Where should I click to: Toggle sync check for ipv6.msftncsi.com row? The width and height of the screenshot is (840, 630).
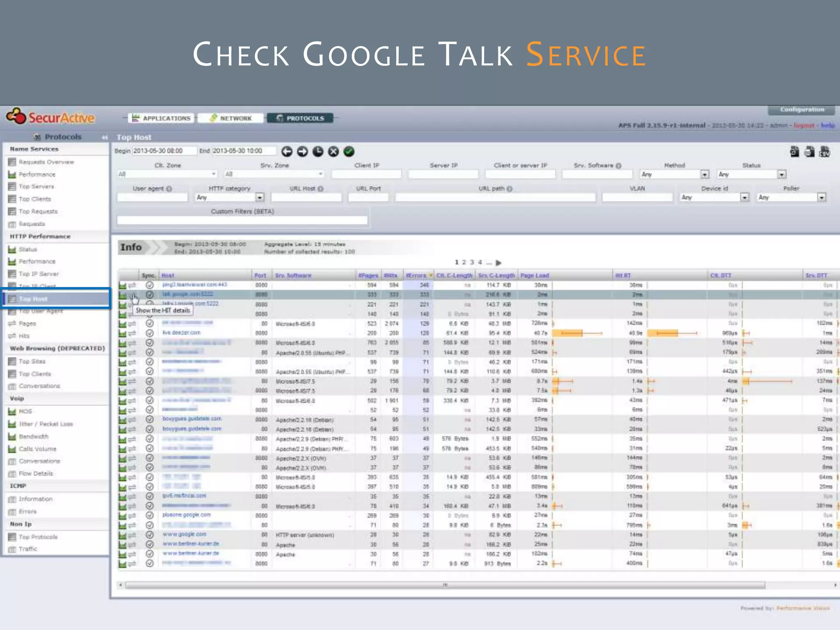coord(150,496)
